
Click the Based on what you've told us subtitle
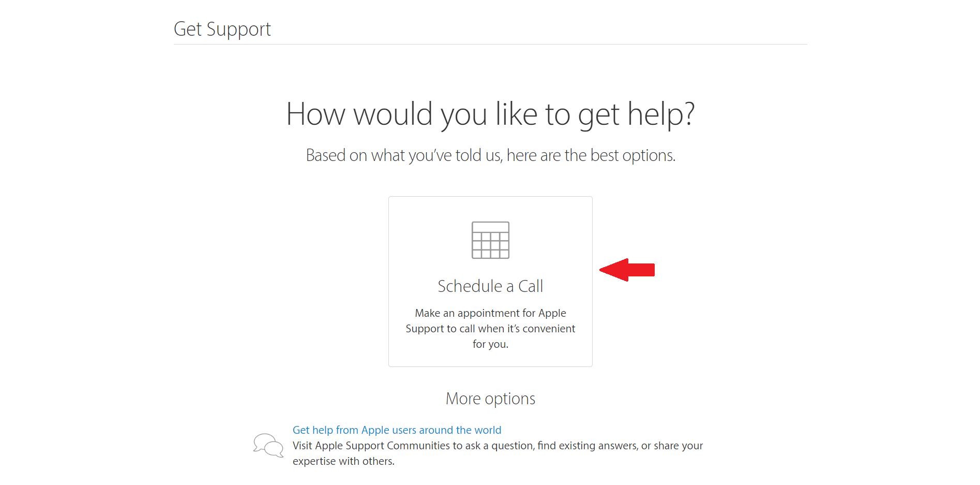[490, 155]
